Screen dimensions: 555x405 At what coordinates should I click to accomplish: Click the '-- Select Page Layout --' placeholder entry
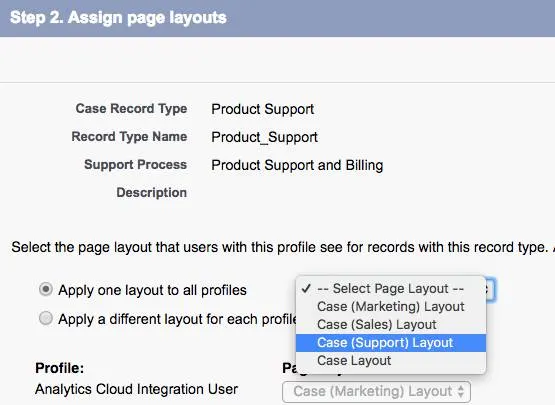[x=391, y=289]
